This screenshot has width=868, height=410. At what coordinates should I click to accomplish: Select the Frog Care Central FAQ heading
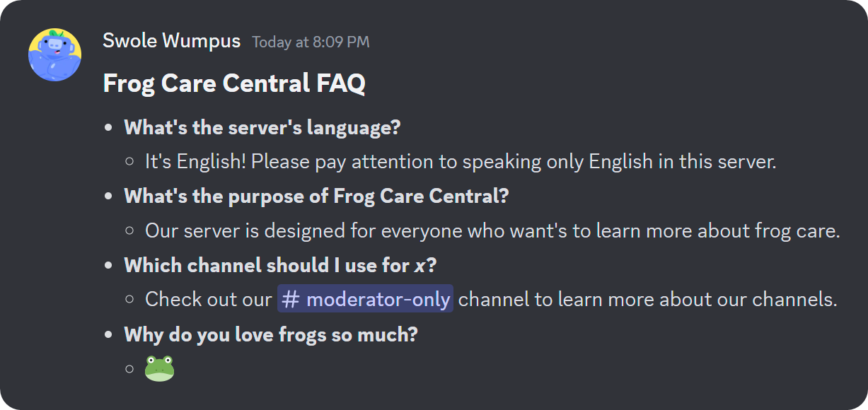tap(233, 83)
